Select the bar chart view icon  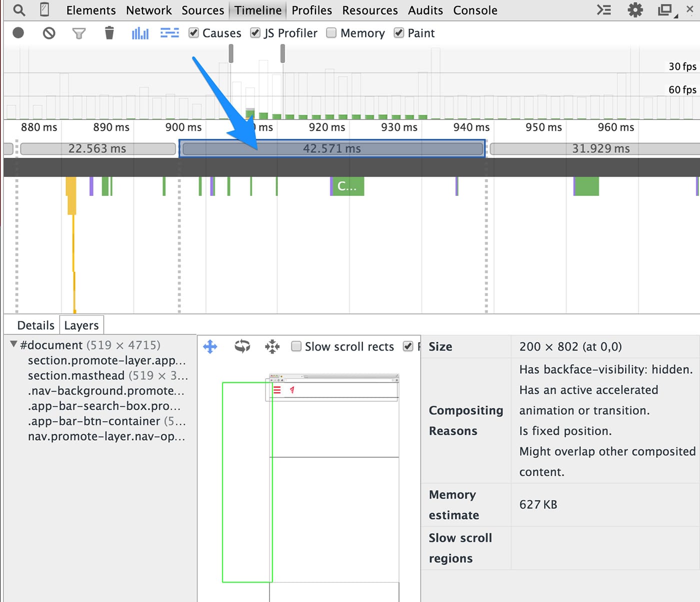coord(140,33)
